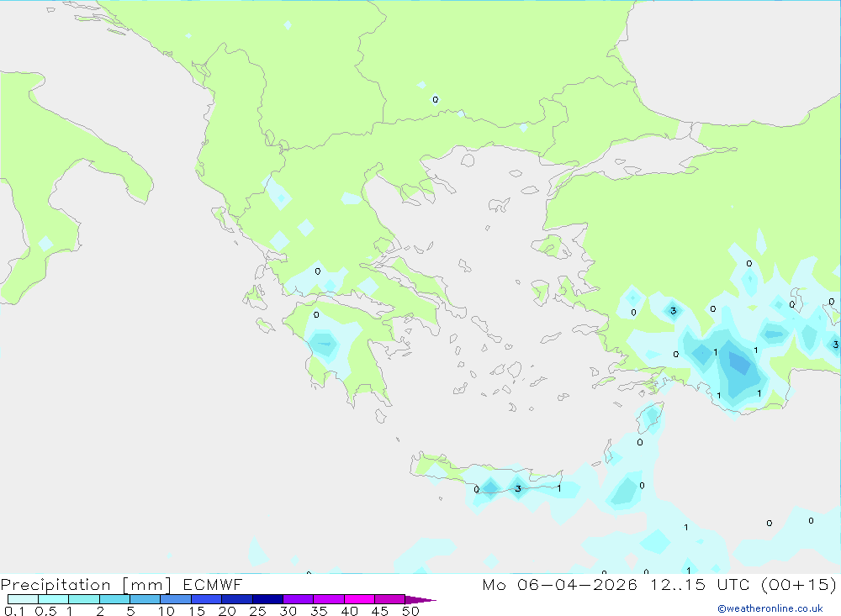Click the date "Mo 06-04-2026"
The width and height of the screenshot is (841, 616).
559,584
